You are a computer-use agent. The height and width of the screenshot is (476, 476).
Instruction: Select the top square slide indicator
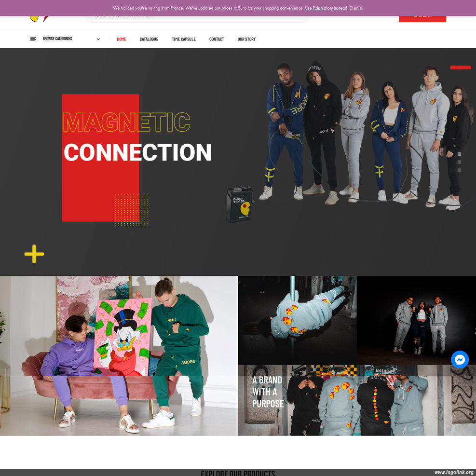pos(459,154)
